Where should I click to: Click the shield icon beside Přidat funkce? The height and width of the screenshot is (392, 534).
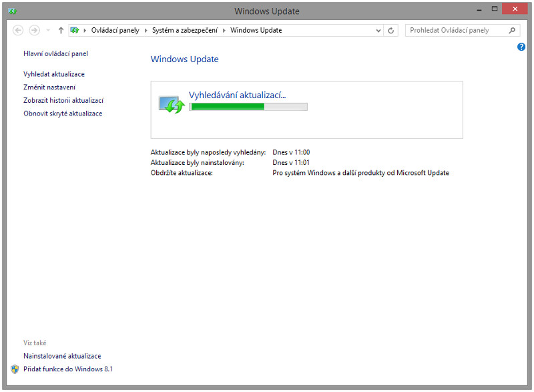point(15,369)
